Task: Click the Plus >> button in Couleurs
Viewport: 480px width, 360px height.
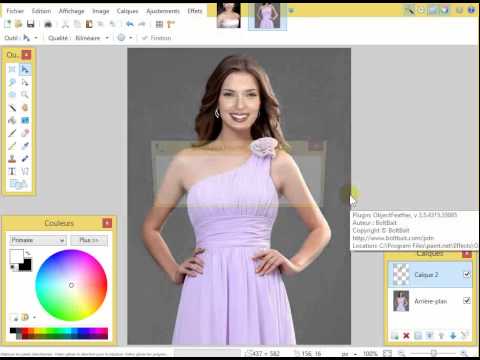Action: point(89,240)
